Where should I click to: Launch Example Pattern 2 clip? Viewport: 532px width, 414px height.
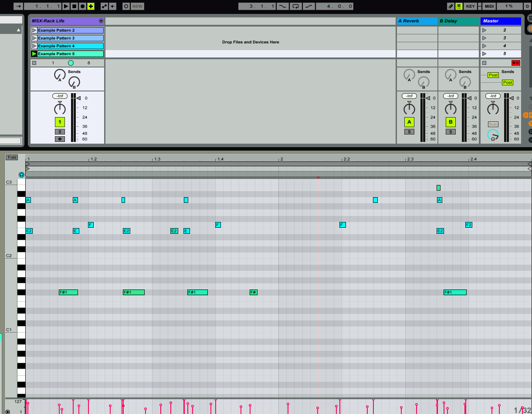pyautogui.click(x=34, y=30)
